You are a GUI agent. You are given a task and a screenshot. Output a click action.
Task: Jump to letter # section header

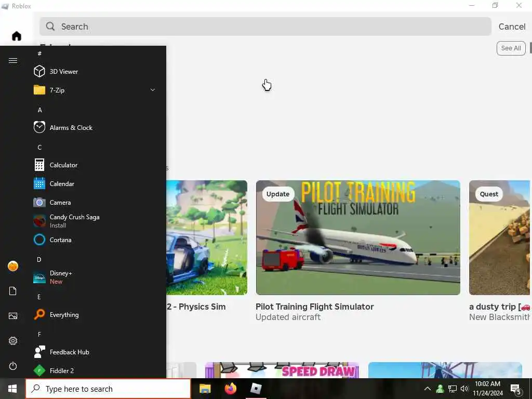point(39,54)
